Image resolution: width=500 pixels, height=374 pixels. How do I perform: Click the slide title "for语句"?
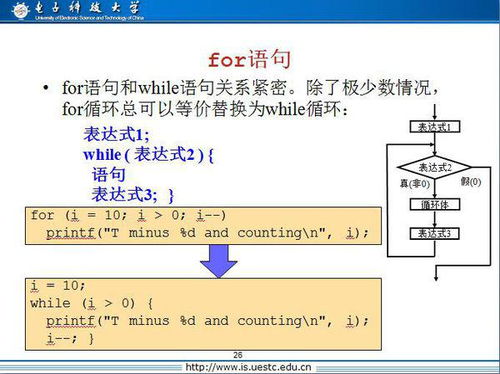point(249,60)
